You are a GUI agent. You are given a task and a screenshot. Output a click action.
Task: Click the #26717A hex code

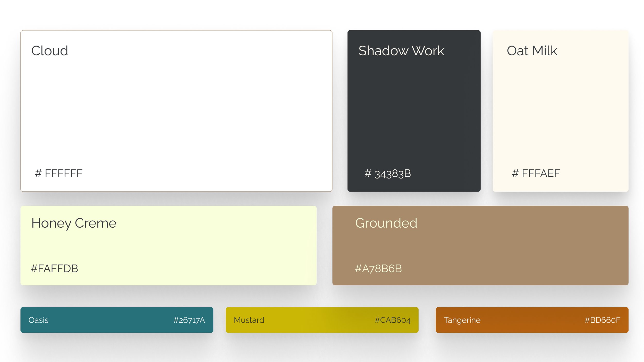click(189, 320)
